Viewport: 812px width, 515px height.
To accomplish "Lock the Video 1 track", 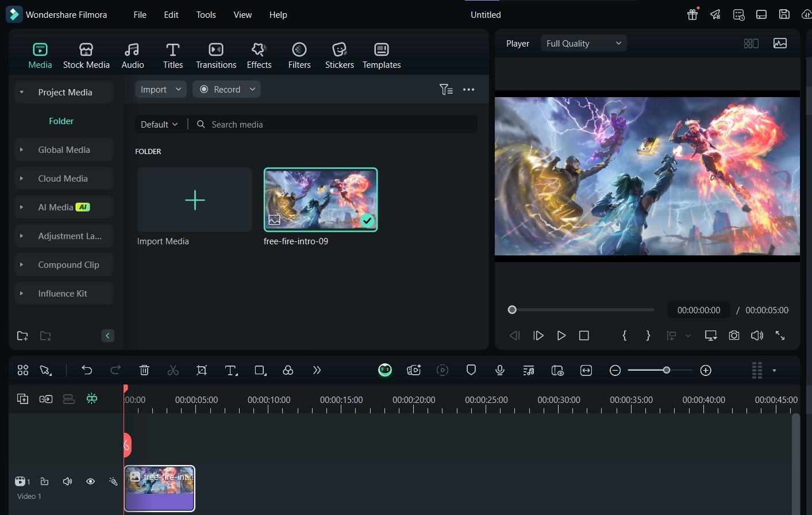I will click(44, 481).
